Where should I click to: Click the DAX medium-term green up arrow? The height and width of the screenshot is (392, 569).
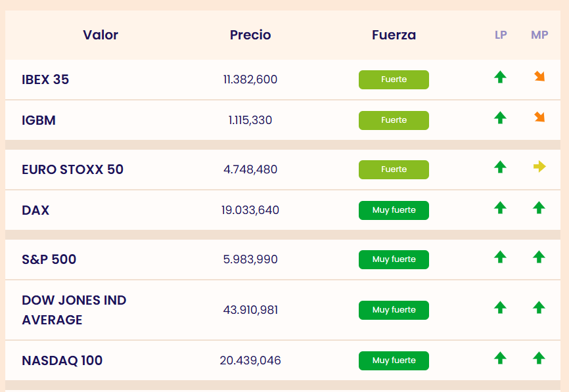[539, 208]
